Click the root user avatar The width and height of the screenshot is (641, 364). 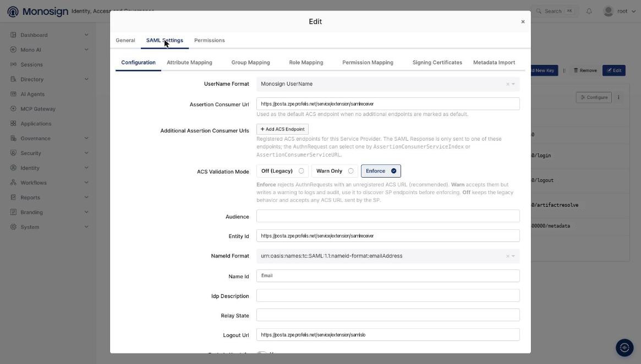pyautogui.click(x=609, y=11)
